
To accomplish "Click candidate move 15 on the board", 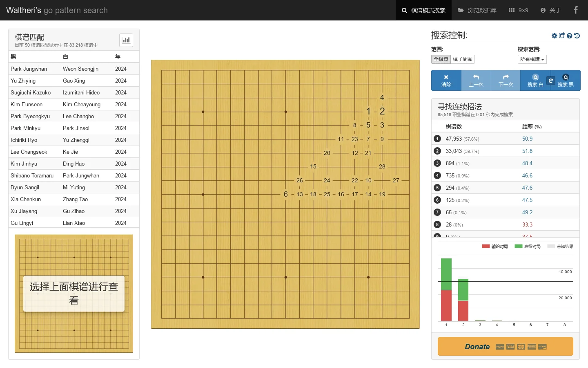I will click(x=313, y=166).
